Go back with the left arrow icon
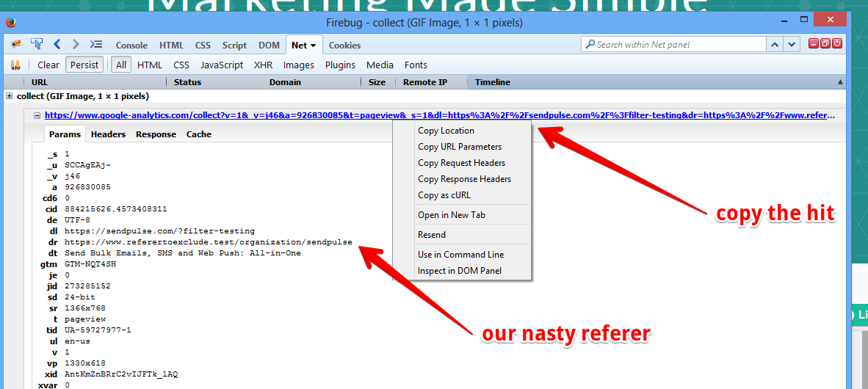Image resolution: width=868 pixels, height=389 pixels. point(57,44)
